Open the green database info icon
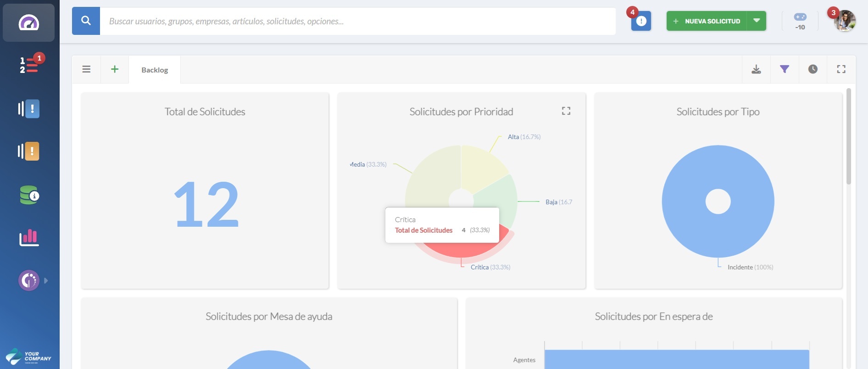The height and width of the screenshot is (369, 868). (29, 195)
